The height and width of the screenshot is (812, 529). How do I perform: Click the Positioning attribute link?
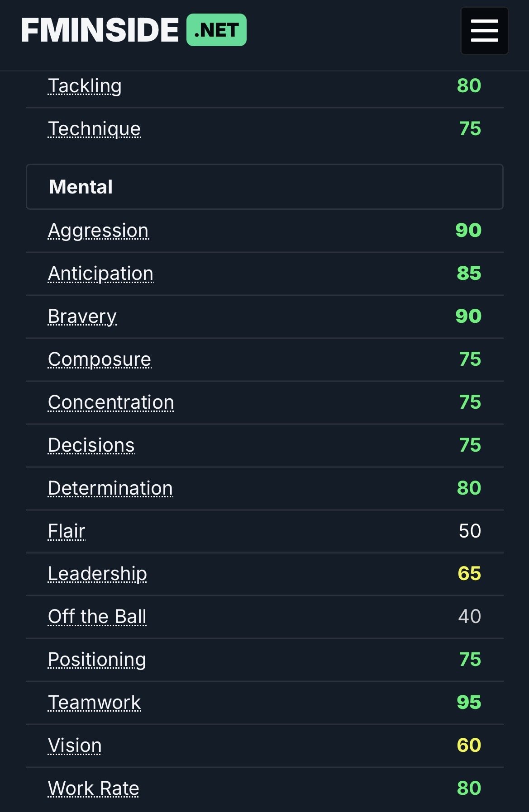click(97, 660)
